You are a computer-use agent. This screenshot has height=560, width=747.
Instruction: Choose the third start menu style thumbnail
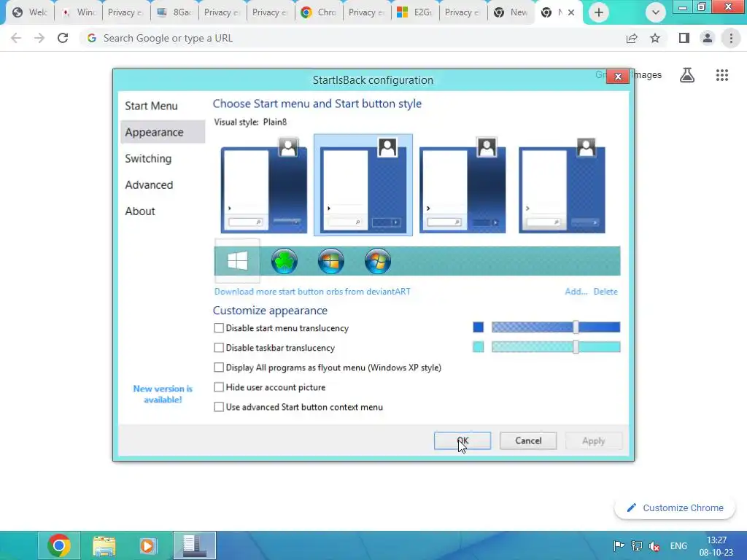click(462, 185)
